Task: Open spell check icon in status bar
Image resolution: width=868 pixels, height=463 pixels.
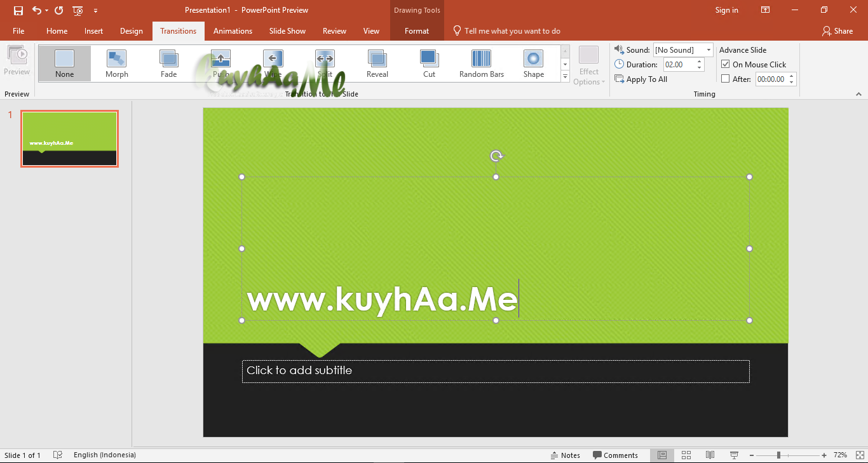Action: pos(58,455)
